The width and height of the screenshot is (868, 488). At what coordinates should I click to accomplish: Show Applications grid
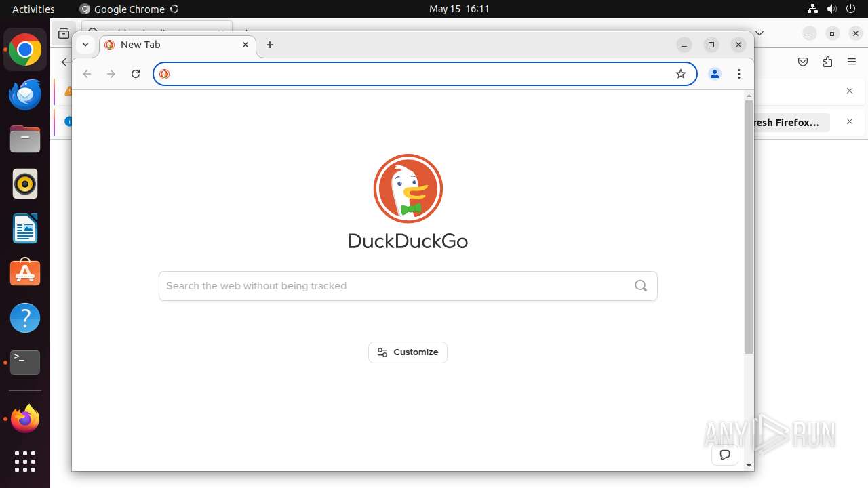[x=25, y=462]
